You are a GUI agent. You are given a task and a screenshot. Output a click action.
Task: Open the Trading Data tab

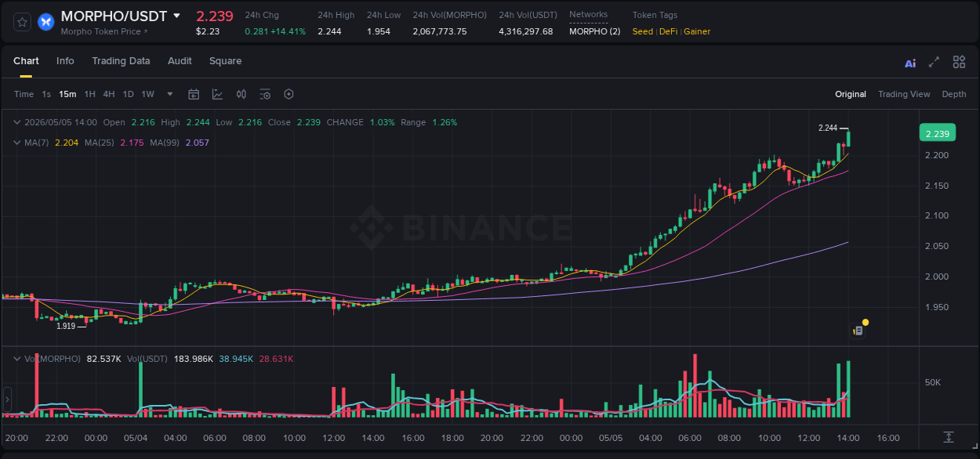pyautogui.click(x=121, y=61)
